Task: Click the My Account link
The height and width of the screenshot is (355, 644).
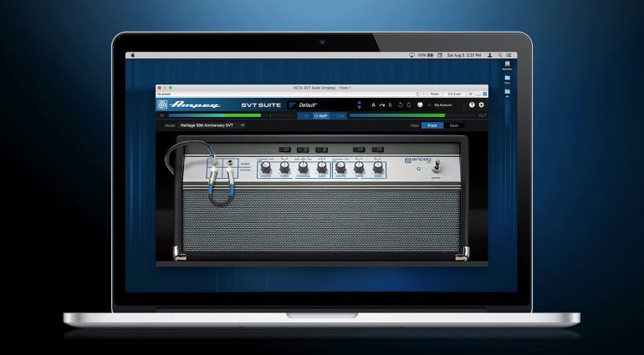Action: point(442,105)
